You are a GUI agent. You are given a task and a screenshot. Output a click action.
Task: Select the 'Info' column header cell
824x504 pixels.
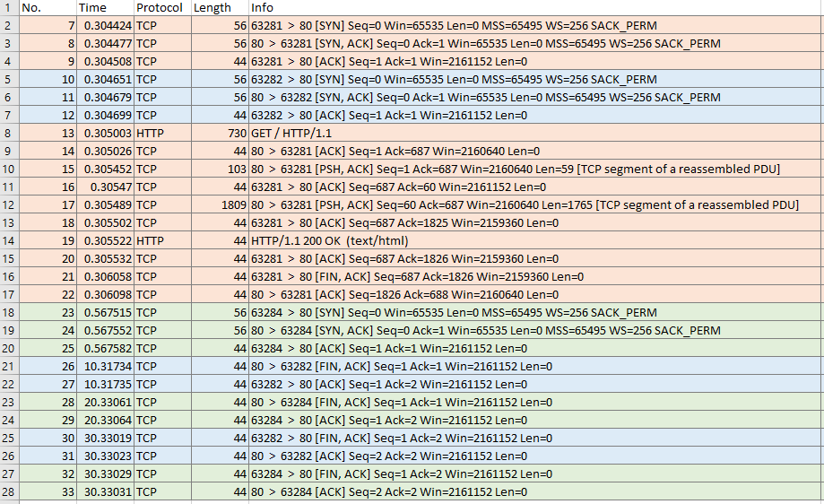(x=536, y=8)
